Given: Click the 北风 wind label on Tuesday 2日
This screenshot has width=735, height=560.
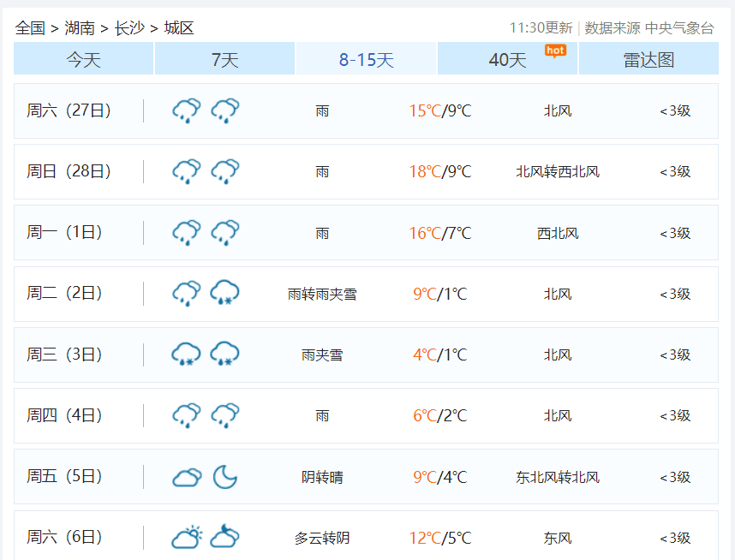Looking at the screenshot, I should (x=558, y=293).
